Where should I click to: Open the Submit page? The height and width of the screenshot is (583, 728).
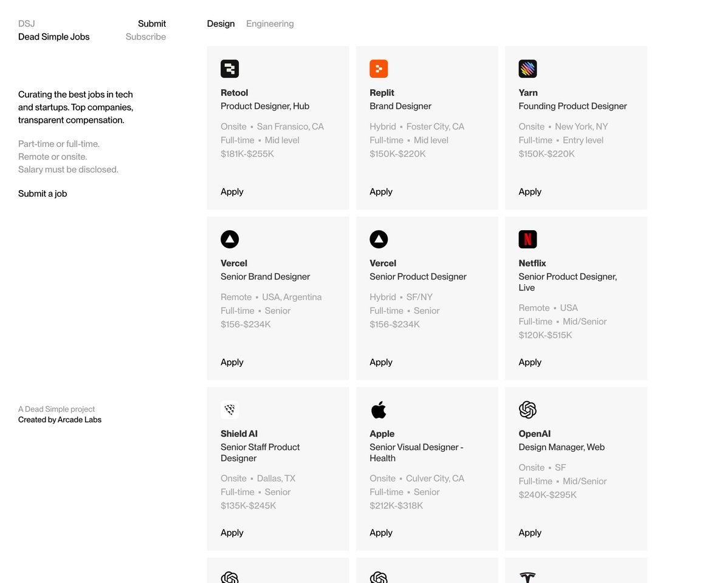tap(151, 23)
